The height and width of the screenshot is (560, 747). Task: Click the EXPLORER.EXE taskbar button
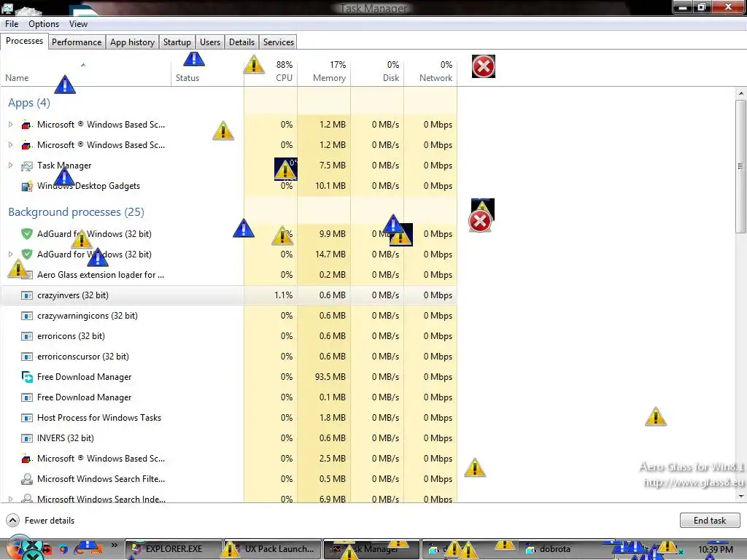click(174, 549)
